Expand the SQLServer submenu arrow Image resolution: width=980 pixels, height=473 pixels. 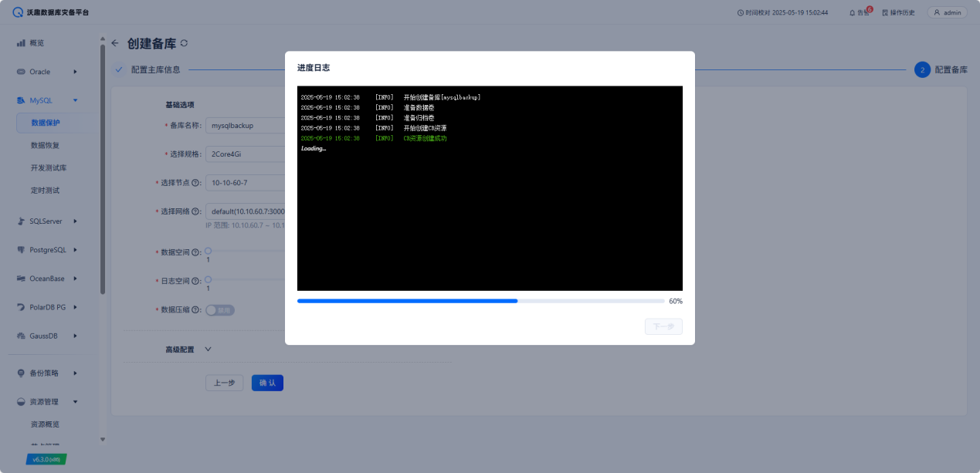[x=75, y=221]
